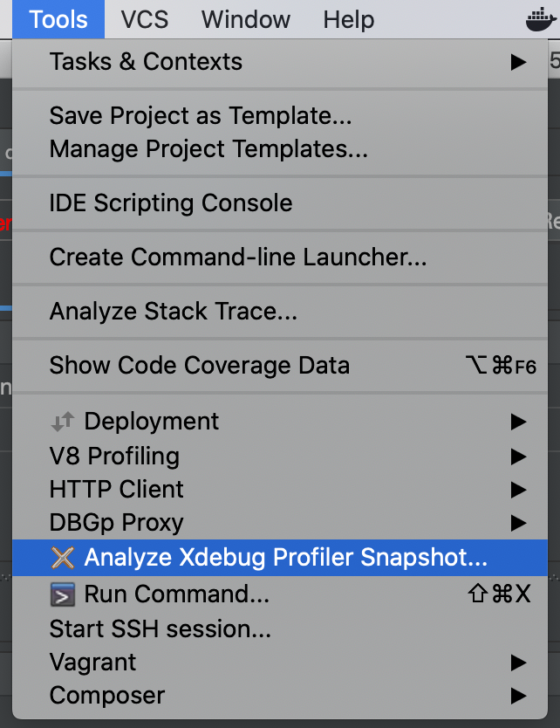The height and width of the screenshot is (728, 560).
Task: Expand the Tasks & Contexts submenu arrow
Action: [x=518, y=62]
